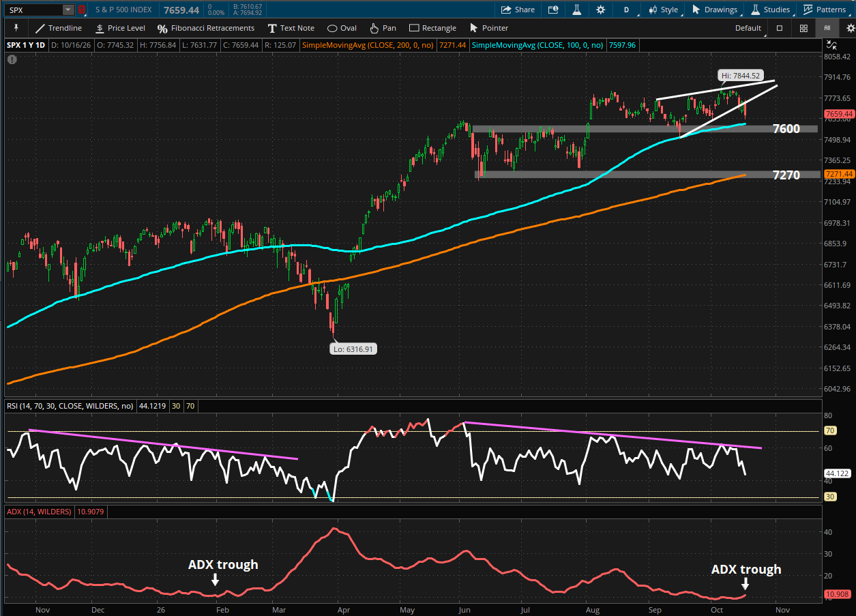856x616 pixels.
Task: Click the RSI study header label
Action: (x=69, y=405)
